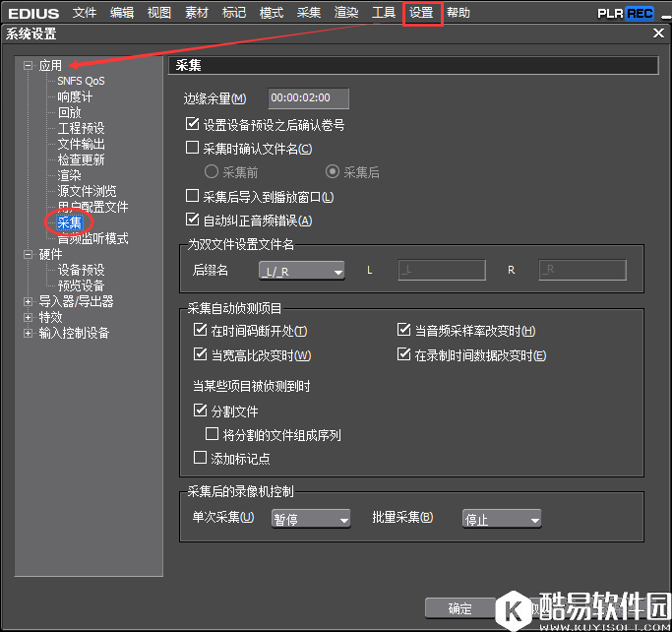
Task: Open the 标记 menu
Action: click(x=234, y=13)
